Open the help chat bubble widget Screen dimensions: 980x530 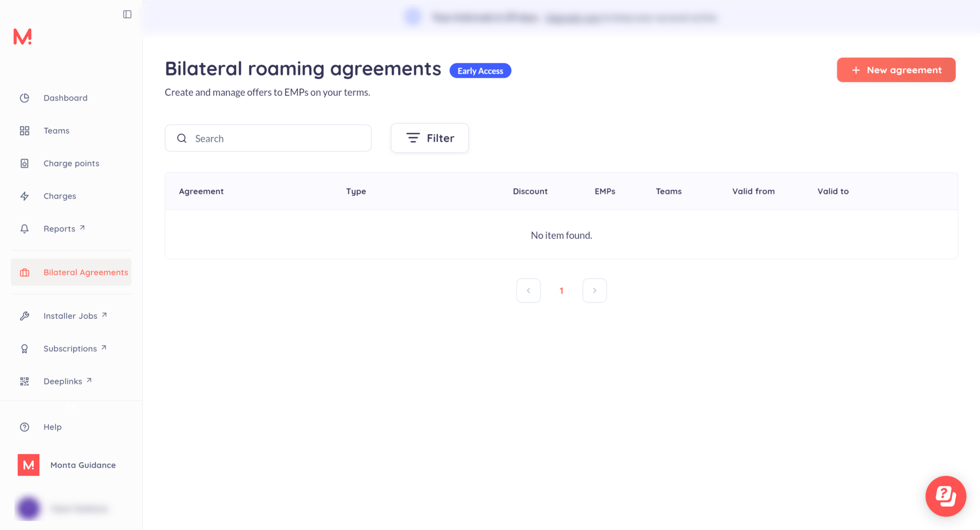coord(946,496)
